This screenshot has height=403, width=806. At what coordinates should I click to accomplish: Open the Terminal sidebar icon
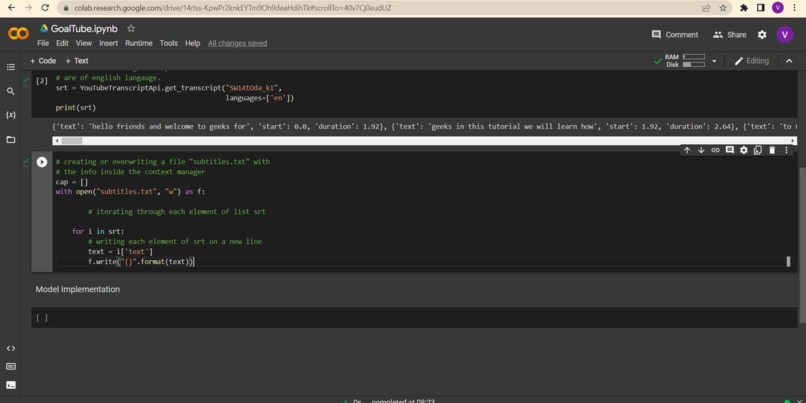10,385
